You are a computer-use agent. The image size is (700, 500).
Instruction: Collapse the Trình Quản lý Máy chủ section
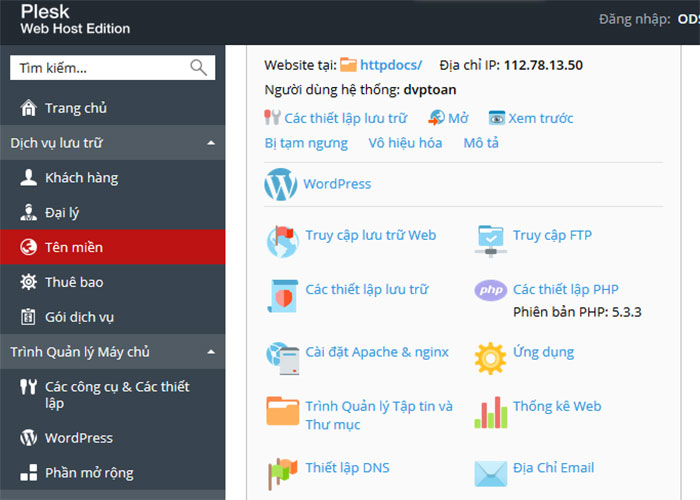point(210,352)
